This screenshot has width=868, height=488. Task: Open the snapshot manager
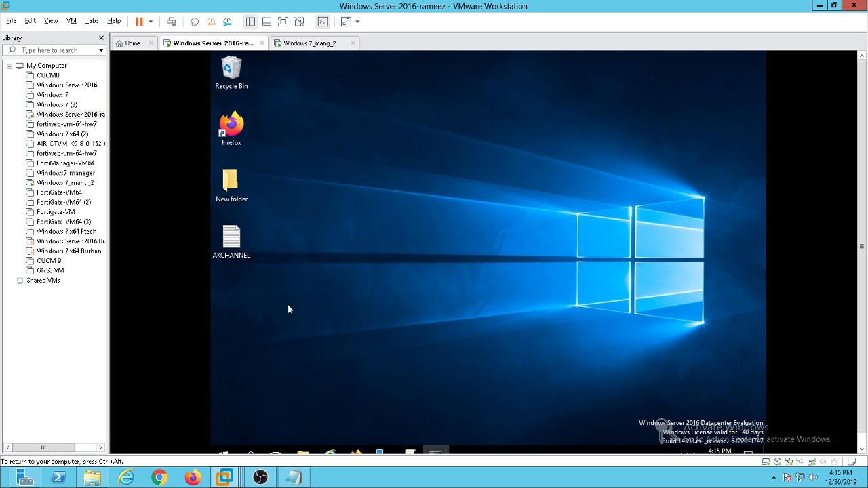click(x=228, y=22)
